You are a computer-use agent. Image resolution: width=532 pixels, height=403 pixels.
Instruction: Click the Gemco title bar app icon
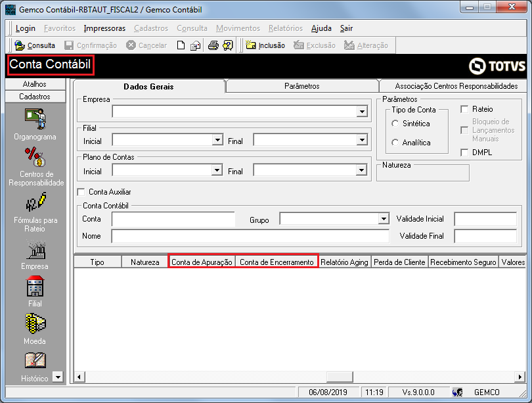[11, 9]
